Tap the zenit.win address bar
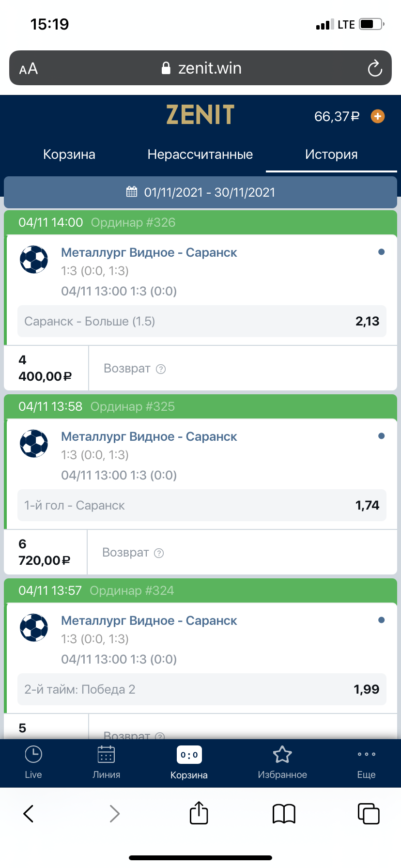Image resolution: width=401 pixels, height=868 pixels. coord(200,68)
